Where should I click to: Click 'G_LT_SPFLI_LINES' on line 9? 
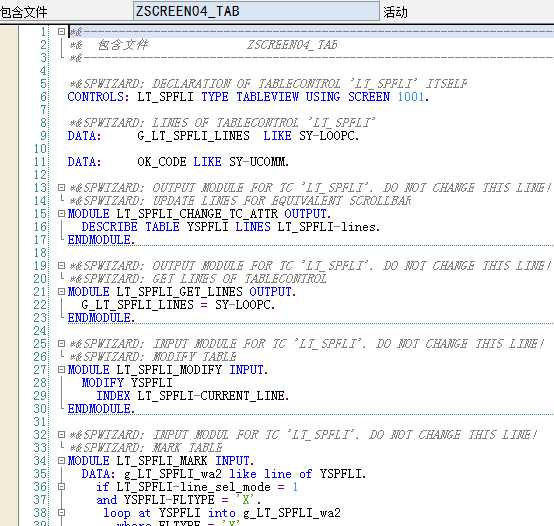(x=193, y=136)
